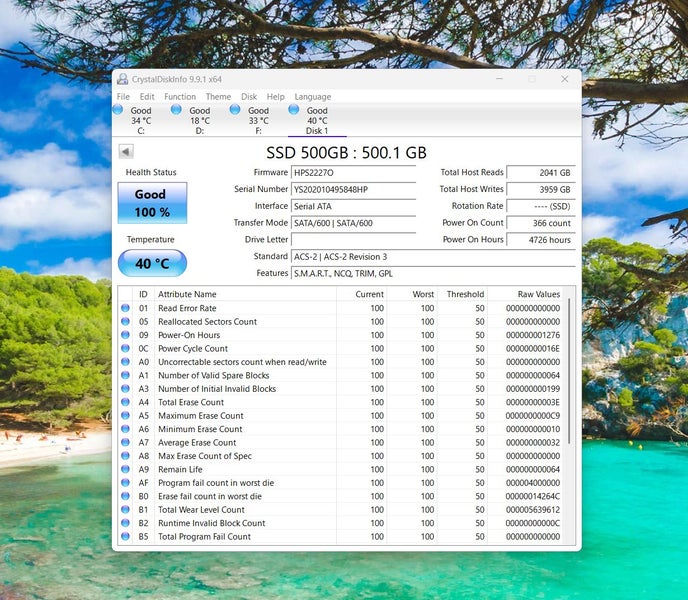
Task: Click raw value 00000014264C
Action: pos(533,496)
